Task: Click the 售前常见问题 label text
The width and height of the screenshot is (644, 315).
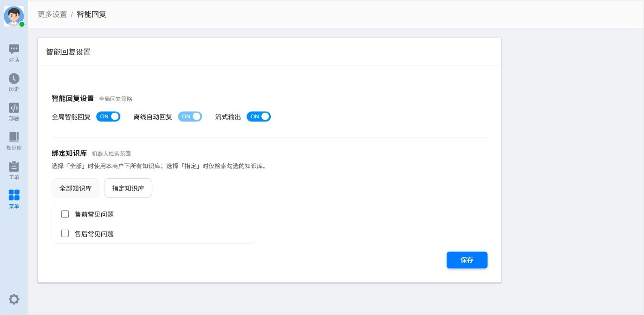Action: click(x=94, y=214)
